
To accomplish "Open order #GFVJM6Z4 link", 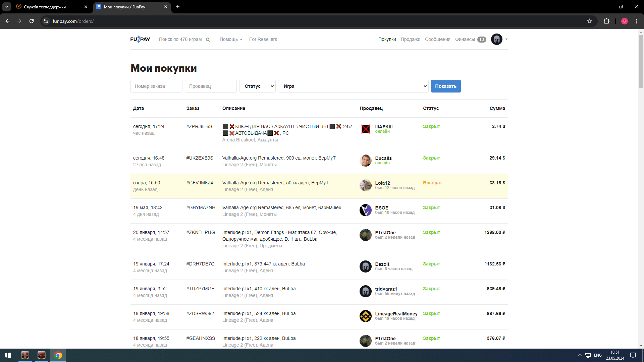I will pos(200,183).
